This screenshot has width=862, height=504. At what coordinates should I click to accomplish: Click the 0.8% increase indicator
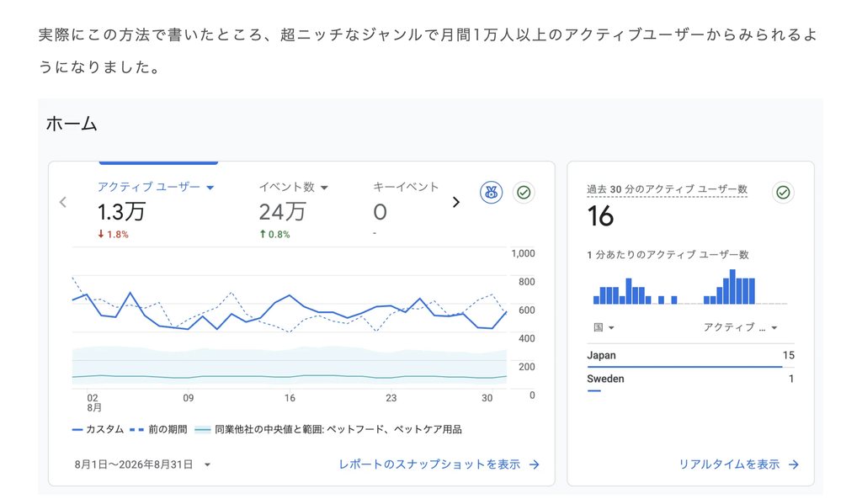pyautogui.click(x=274, y=234)
